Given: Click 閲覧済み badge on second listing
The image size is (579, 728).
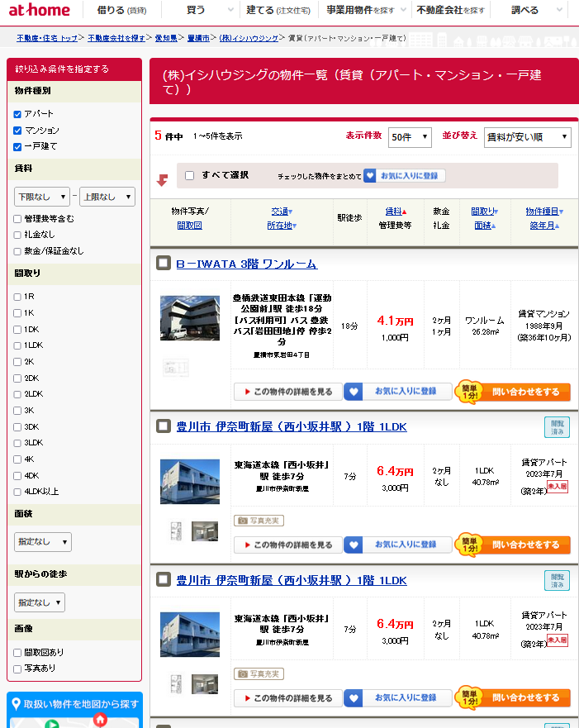Looking at the screenshot, I should point(557,427).
